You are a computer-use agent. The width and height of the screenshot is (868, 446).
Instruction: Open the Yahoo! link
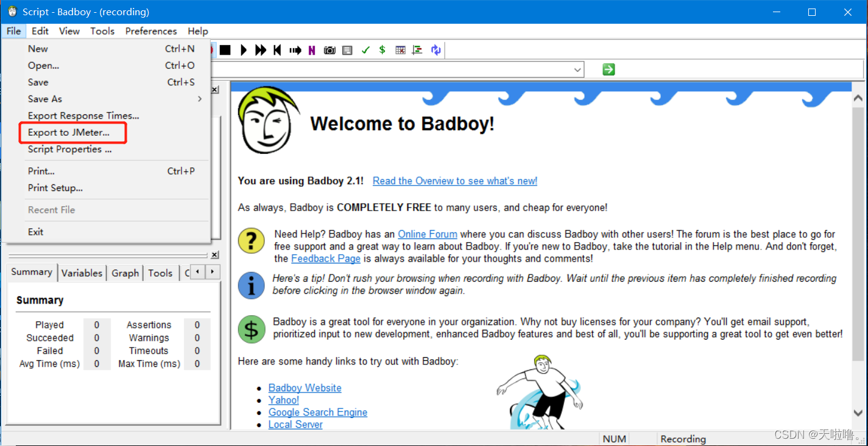tap(284, 400)
